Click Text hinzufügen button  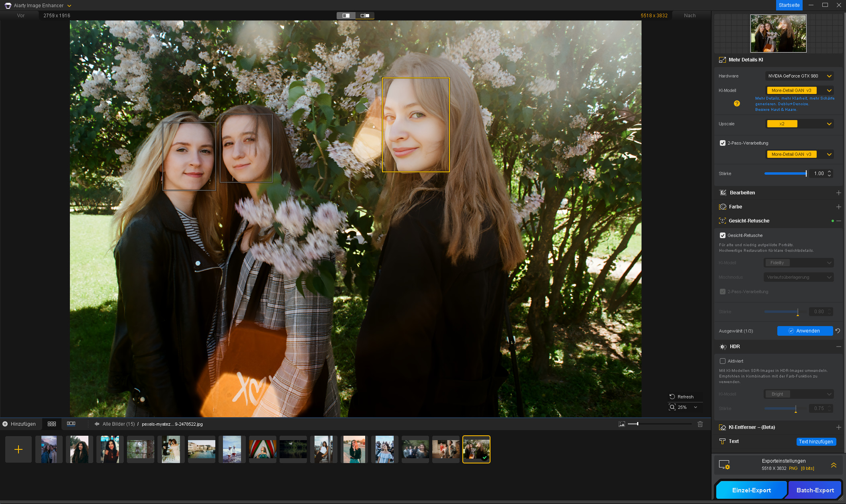(816, 441)
